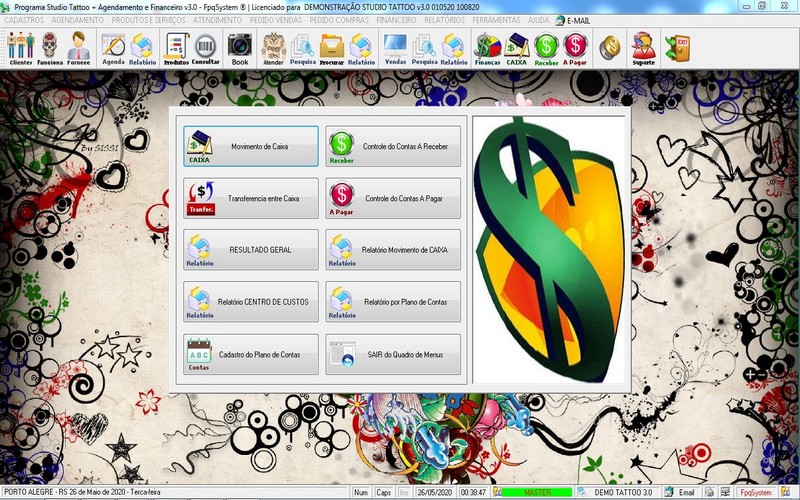This screenshot has width=800, height=500.
Task: Open Relatório icon next to Agenda
Action: pyautogui.click(x=142, y=48)
